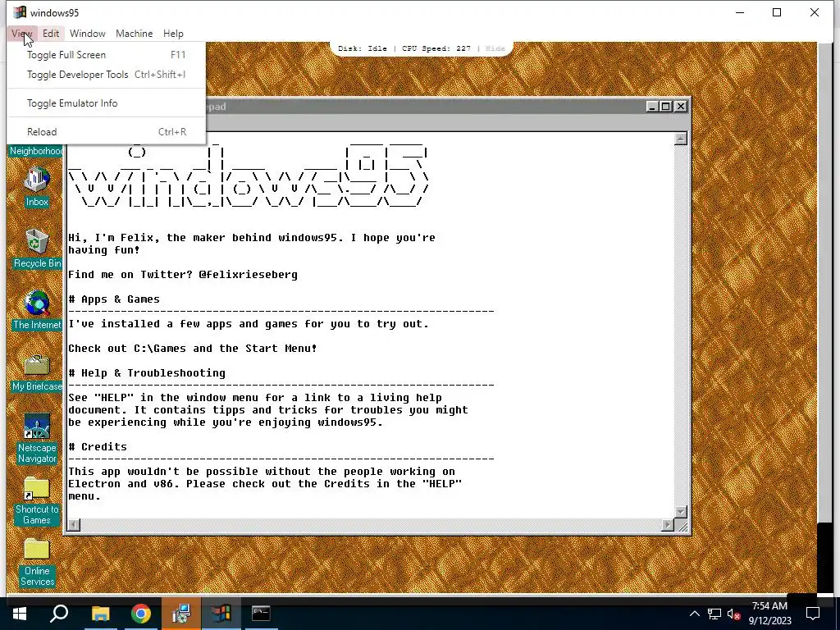This screenshot has width=840, height=630.
Task: Launch Google Chrome from taskbar
Action: point(141,614)
